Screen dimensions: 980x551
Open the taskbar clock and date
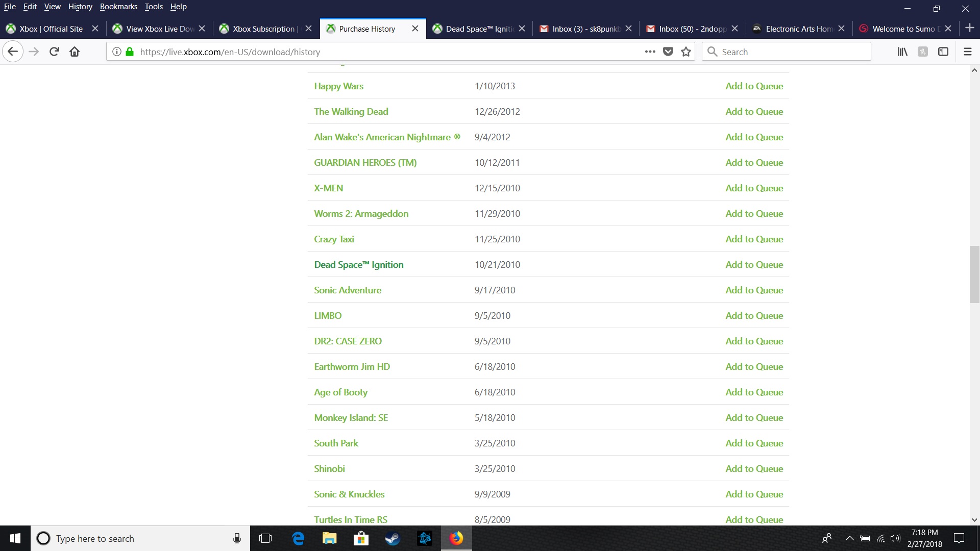point(924,538)
